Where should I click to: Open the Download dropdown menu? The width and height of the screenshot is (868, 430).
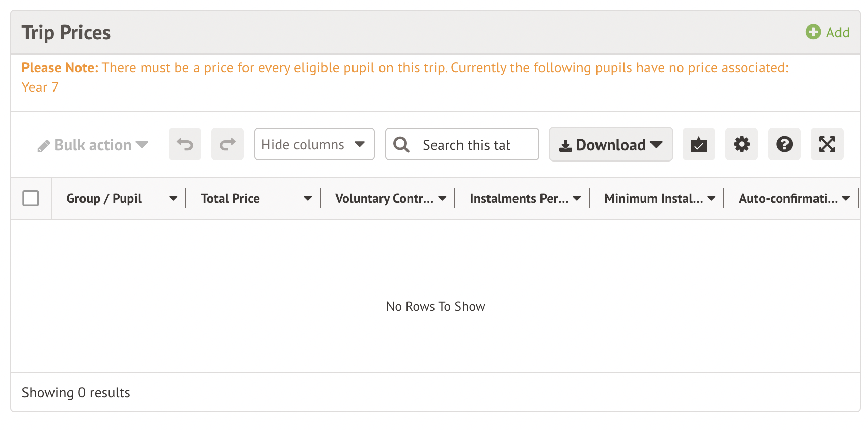611,145
